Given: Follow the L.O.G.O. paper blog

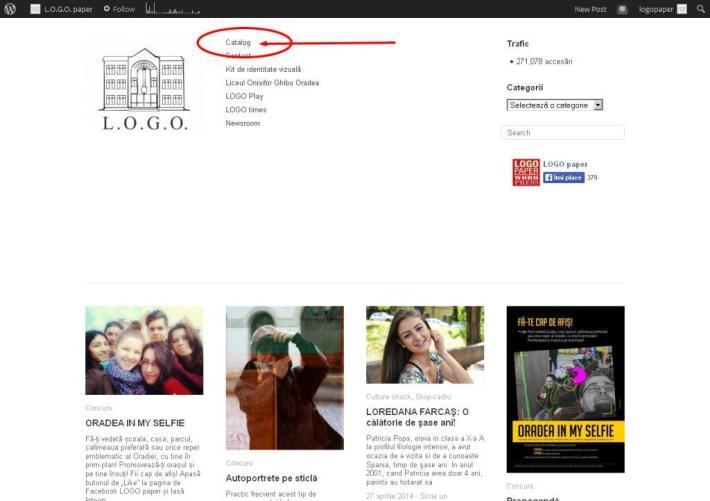Looking at the screenshot, I should [119, 9].
